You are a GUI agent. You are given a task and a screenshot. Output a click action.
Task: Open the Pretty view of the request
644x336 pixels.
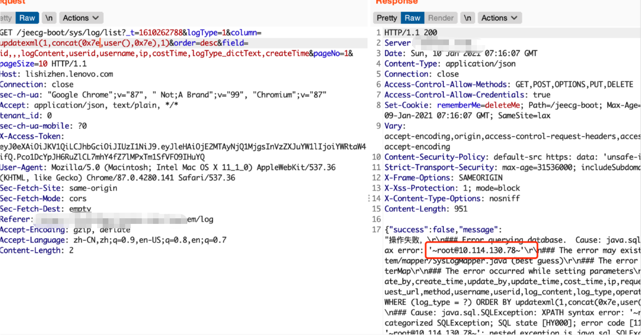5,18
